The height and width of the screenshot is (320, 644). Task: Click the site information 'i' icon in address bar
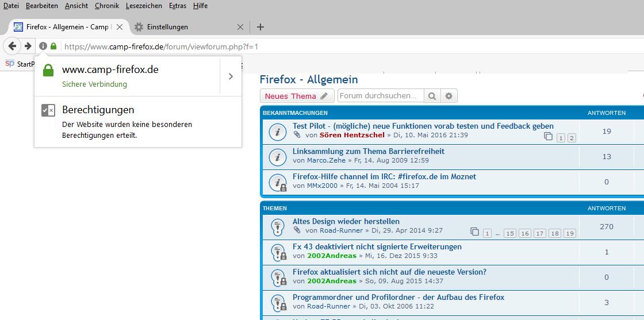[x=43, y=47]
